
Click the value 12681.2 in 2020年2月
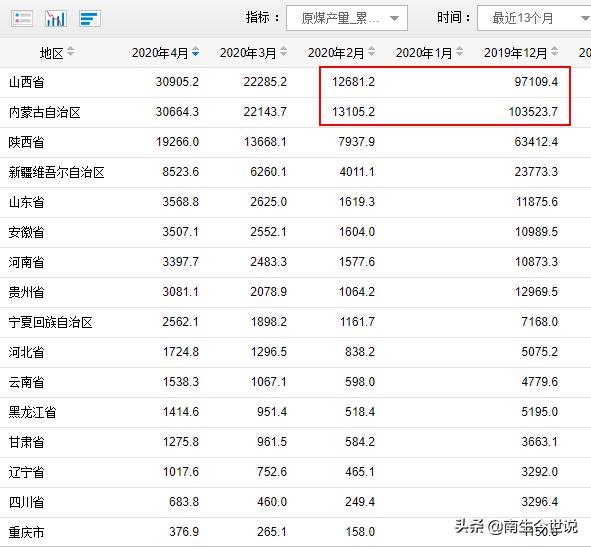353,82
